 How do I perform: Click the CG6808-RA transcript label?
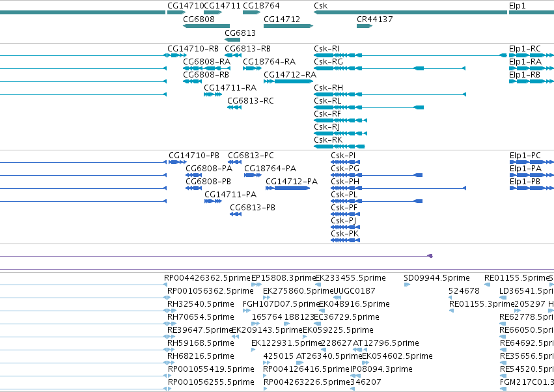pyautogui.click(x=206, y=62)
